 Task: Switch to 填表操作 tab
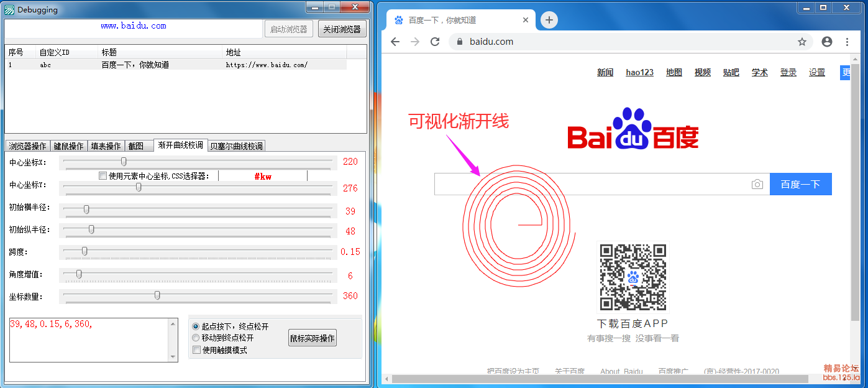click(x=106, y=146)
